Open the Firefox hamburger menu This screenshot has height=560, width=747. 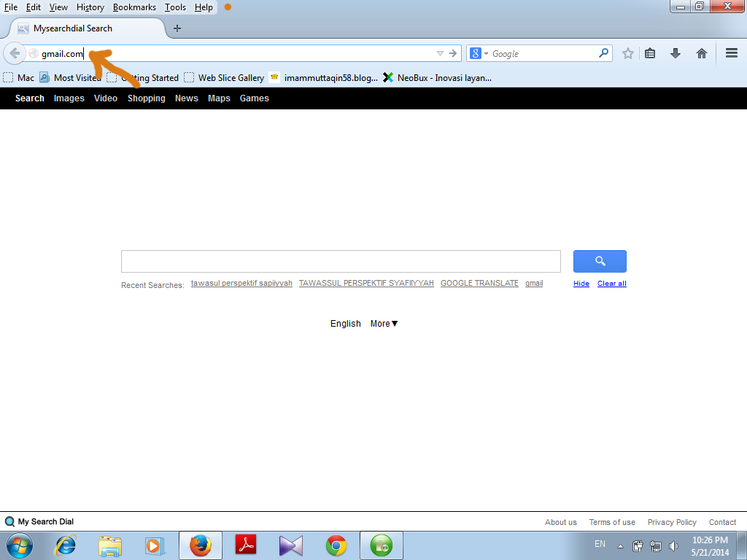(730, 52)
